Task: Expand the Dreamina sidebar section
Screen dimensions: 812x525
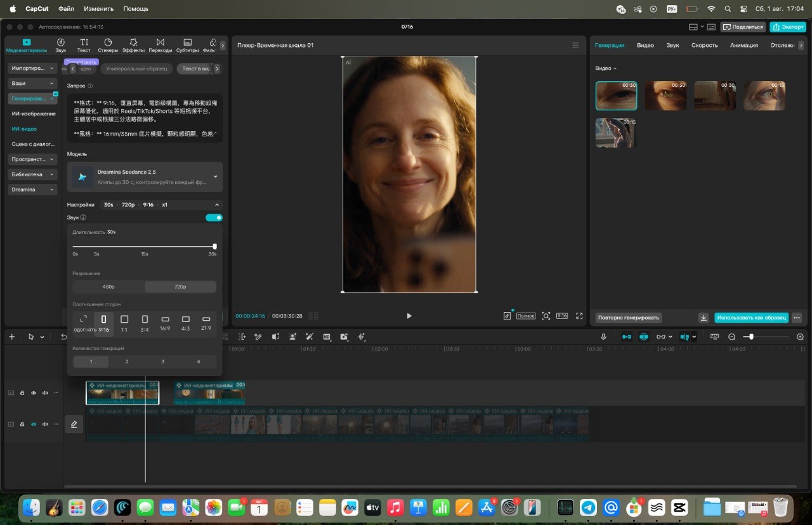Action: click(x=33, y=190)
